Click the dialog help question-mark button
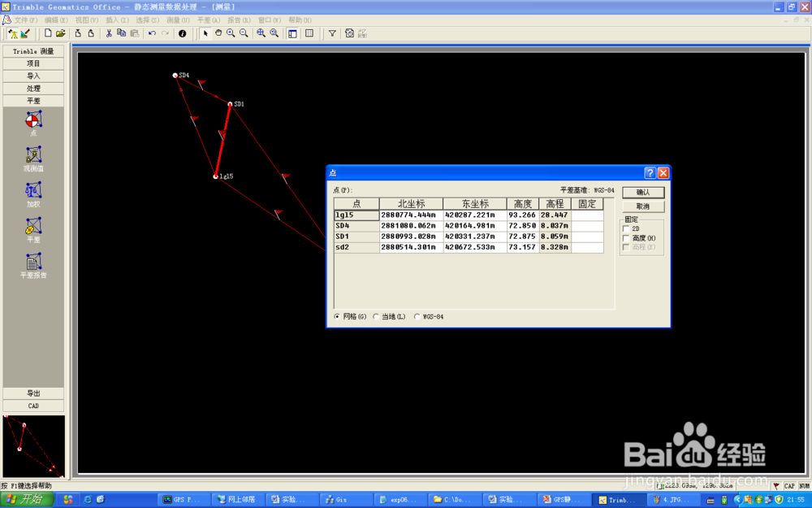 [x=650, y=172]
